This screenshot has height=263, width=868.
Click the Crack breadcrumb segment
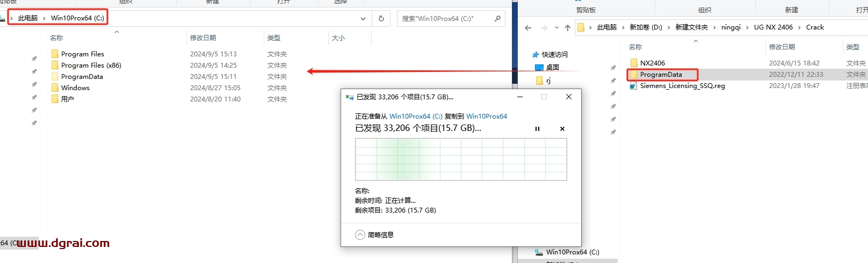click(x=815, y=27)
